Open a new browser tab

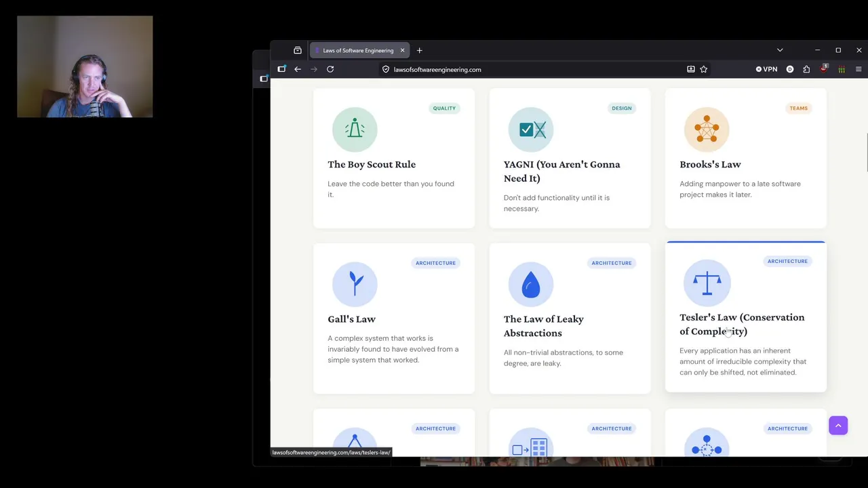[x=419, y=50]
